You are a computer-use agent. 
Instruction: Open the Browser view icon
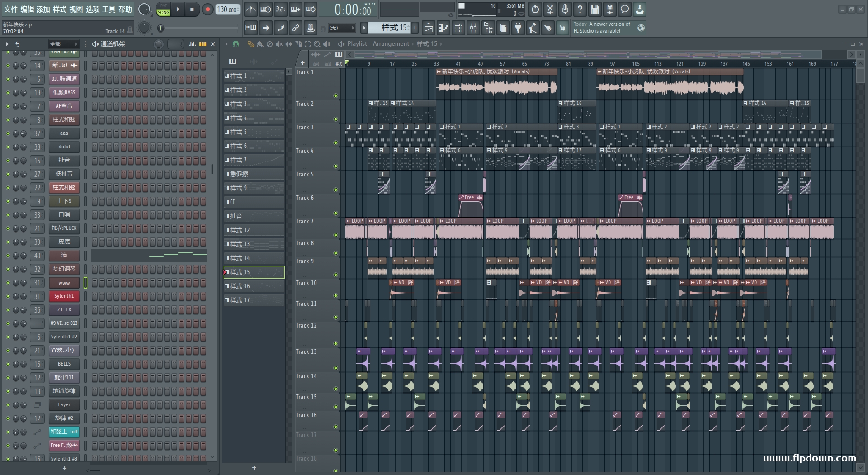(x=488, y=28)
